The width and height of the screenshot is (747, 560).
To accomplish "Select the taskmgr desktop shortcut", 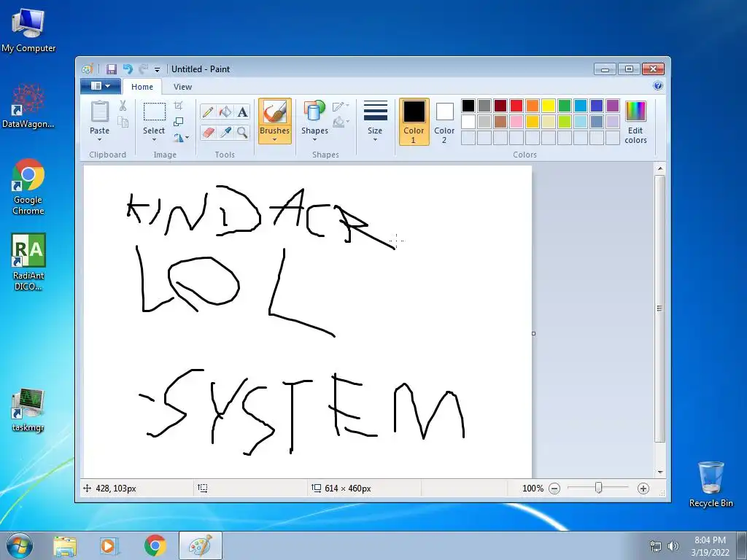I will (x=28, y=410).
